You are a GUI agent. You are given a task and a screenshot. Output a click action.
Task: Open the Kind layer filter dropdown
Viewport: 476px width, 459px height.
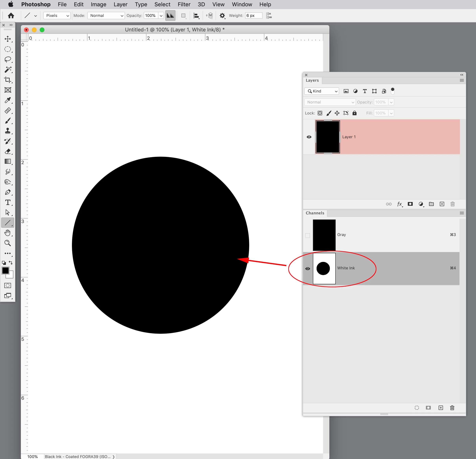point(322,91)
